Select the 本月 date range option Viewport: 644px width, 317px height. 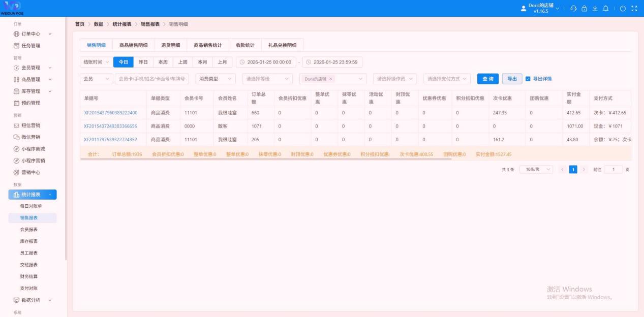click(203, 62)
